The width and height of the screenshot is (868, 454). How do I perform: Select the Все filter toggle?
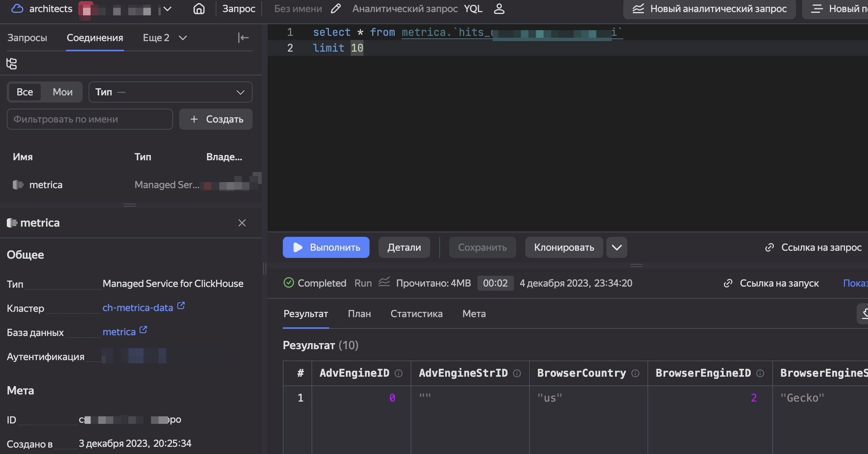[25, 92]
